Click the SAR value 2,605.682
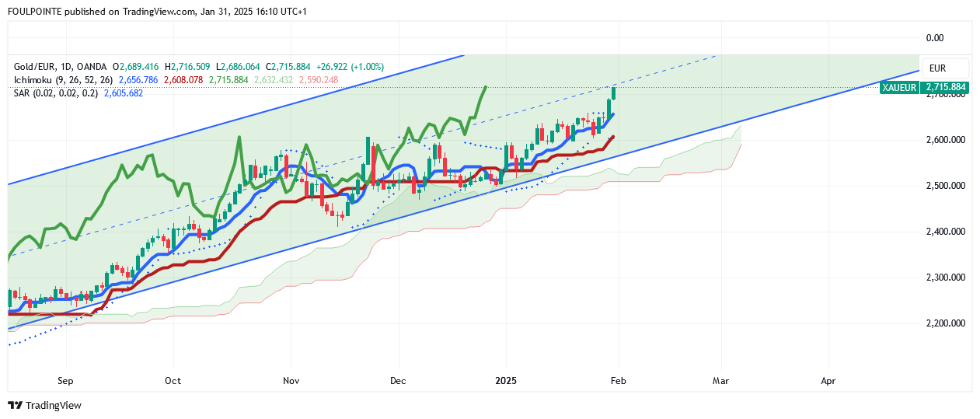980x419 pixels. pos(124,93)
